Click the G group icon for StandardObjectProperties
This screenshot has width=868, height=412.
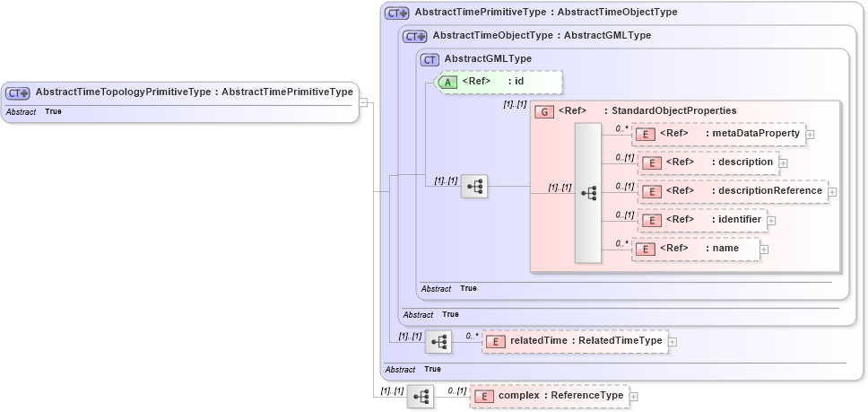pyautogui.click(x=544, y=112)
